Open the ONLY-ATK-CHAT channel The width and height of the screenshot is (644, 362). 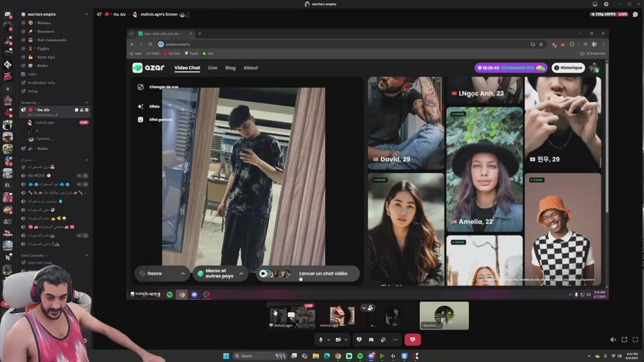click(x=55, y=263)
